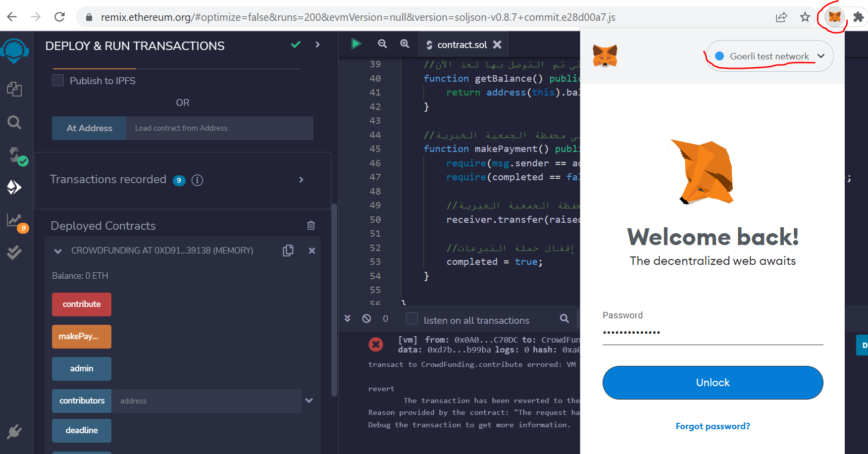Open the File explorer sidebar icon
This screenshot has width=868, height=454.
[14, 89]
